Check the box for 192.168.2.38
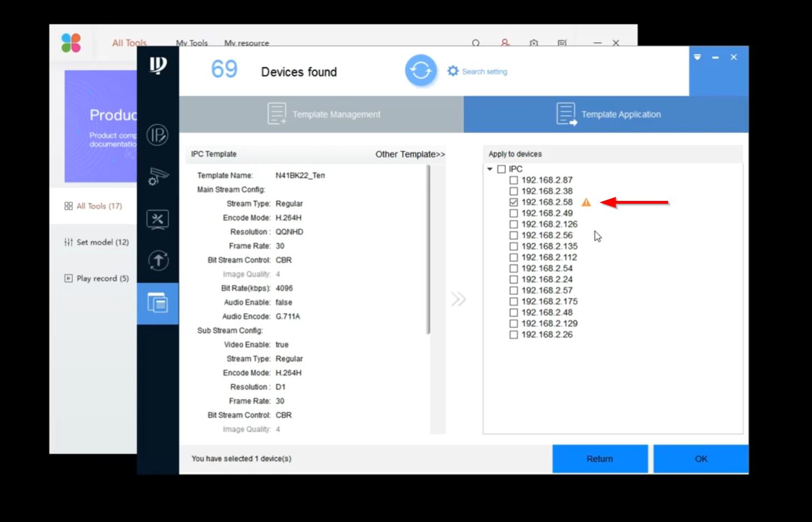 (513, 191)
